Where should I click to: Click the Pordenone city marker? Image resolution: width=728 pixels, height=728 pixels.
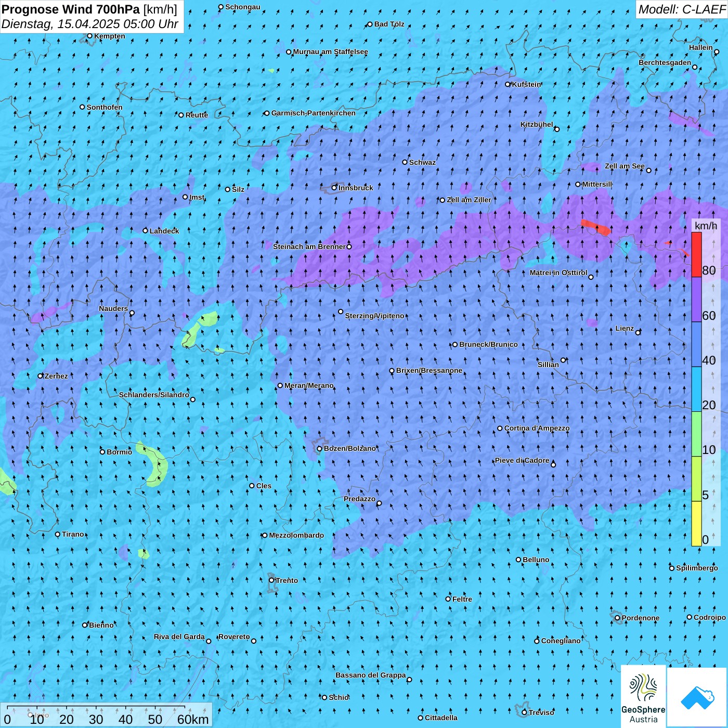(x=617, y=618)
